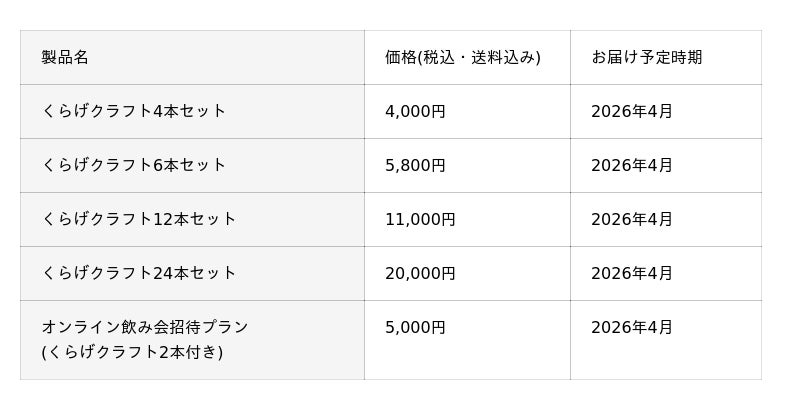Screen dimensions: 800x410
Task: Click the 5,000円 price cell
Action: 415,327
